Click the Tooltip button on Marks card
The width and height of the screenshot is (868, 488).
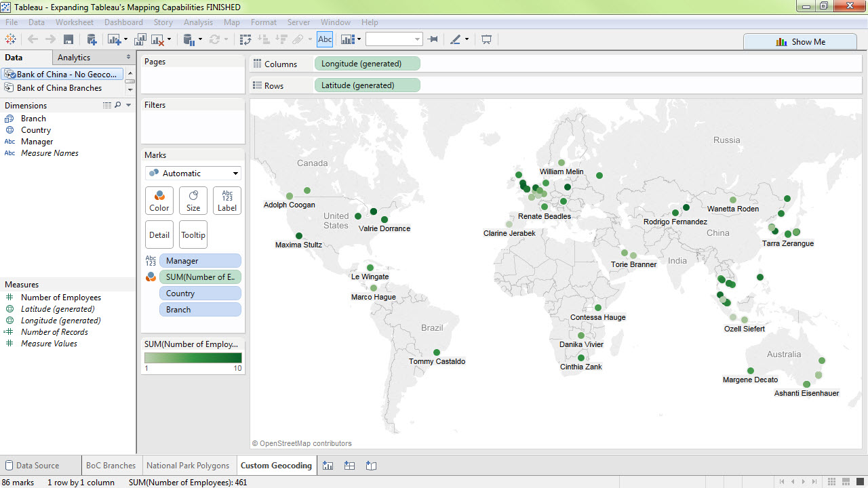coord(193,235)
